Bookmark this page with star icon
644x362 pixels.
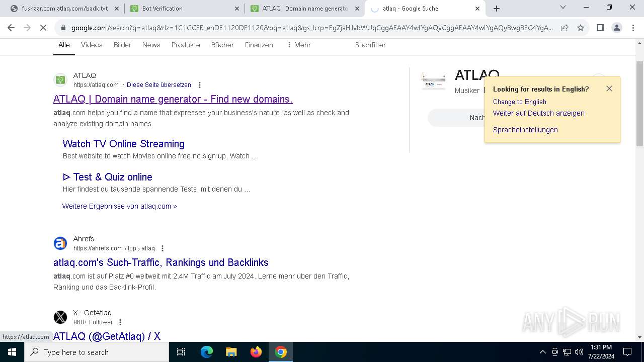[x=581, y=28]
